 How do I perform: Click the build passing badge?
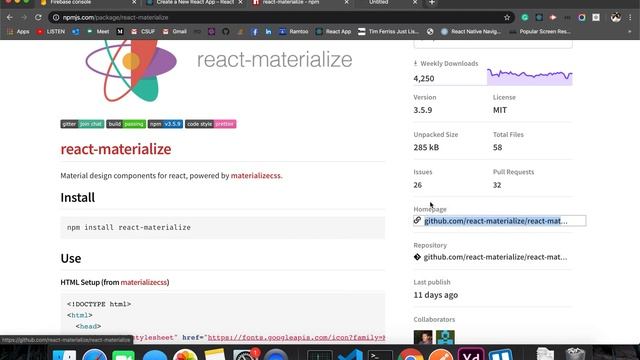(x=126, y=124)
